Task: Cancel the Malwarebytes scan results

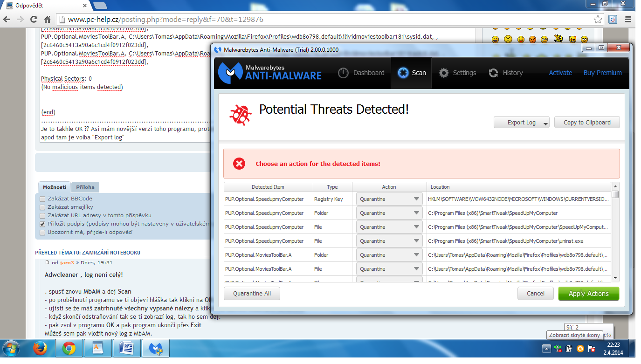Action: point(536,294)
